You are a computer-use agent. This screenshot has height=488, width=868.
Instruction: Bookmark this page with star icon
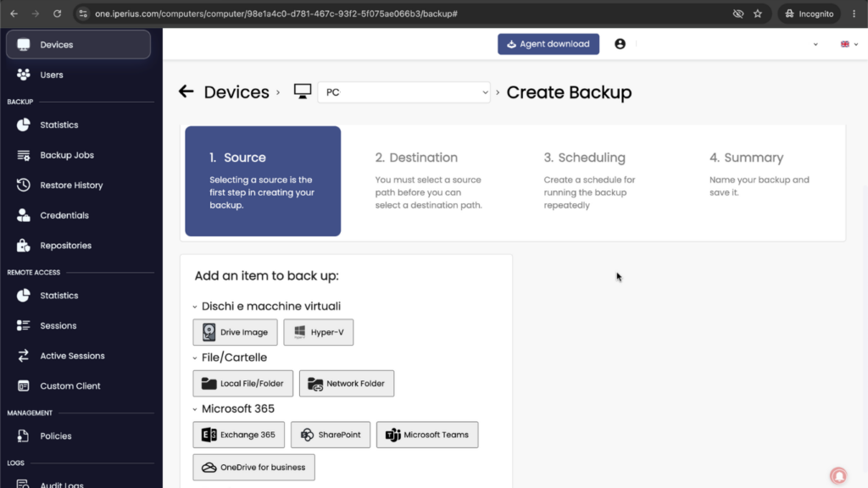(758, 14)
